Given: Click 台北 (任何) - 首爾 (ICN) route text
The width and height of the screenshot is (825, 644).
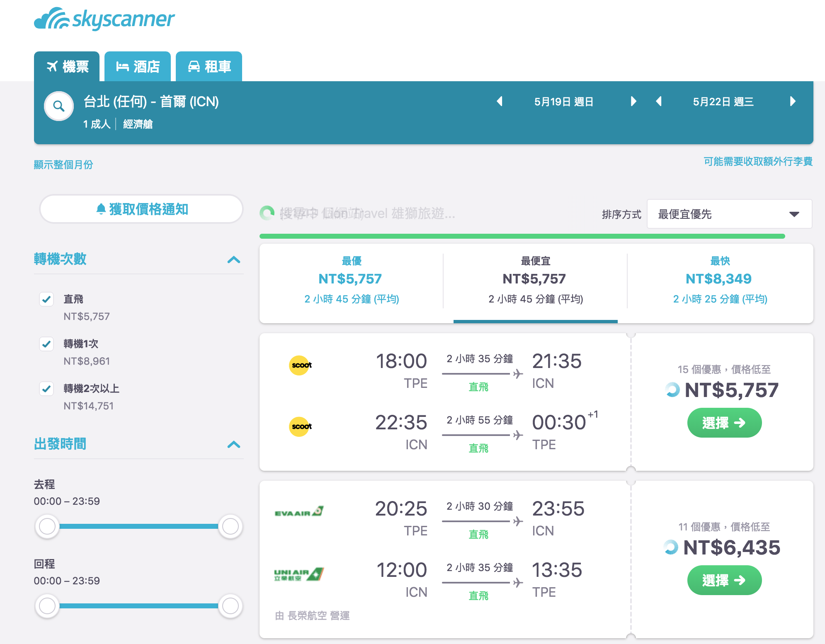Looking at the screenshot, I should click(151, 102).
